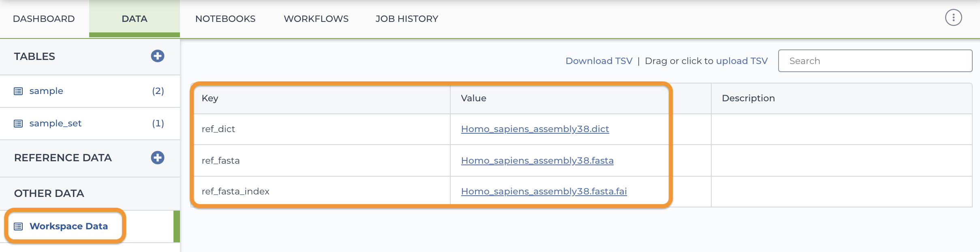
Task: Click the table icon beside Workspace Data
Action: click(18, 226)
